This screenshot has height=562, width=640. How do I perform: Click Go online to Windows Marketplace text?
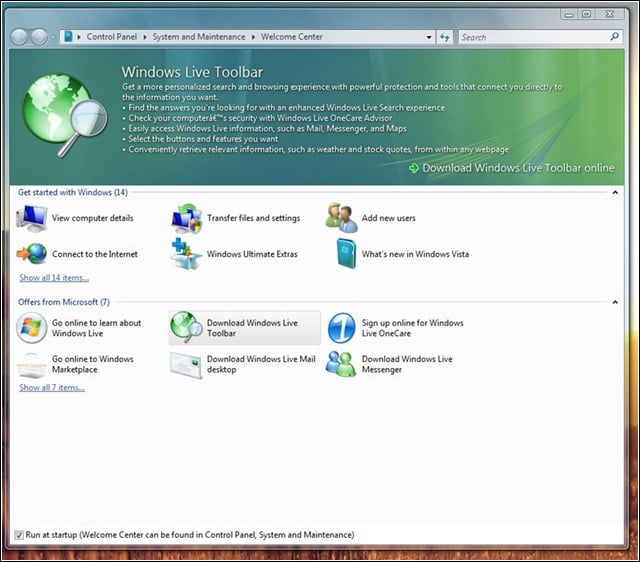tap(93, 364)
